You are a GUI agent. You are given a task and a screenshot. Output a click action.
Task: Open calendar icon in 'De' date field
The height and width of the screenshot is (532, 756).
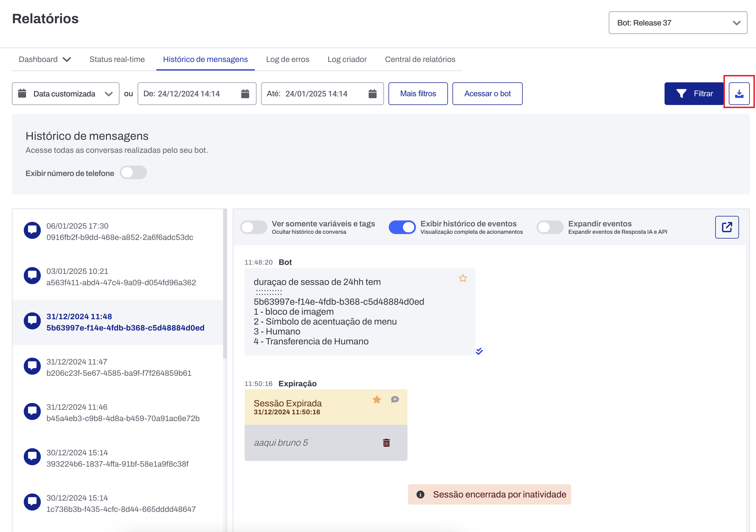pos(245,94)
